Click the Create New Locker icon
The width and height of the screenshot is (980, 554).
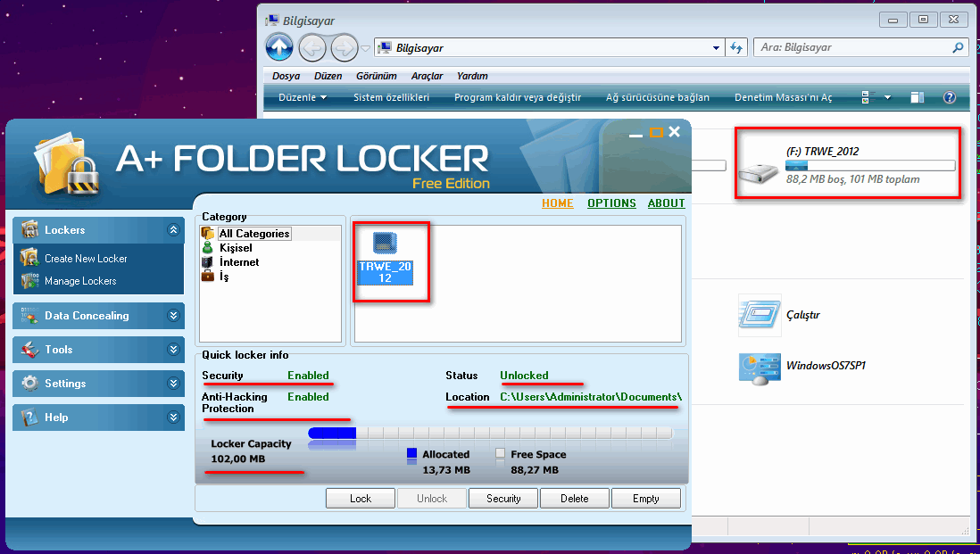tap(29, 258)
